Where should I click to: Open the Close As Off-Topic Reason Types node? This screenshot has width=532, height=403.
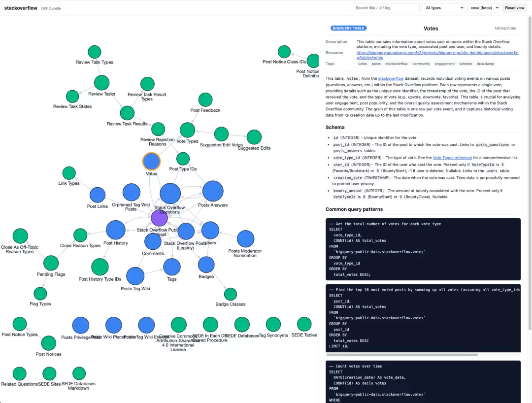pos(20,236)
